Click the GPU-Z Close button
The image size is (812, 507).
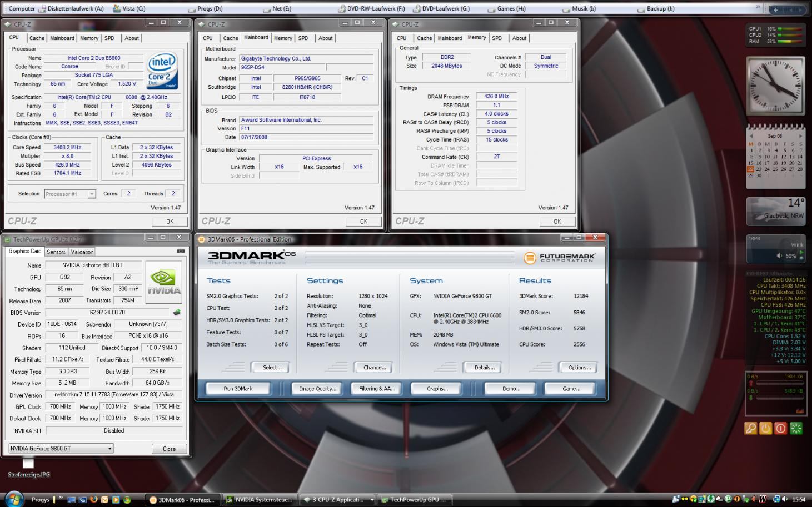pyautogui.click(x=170, y=449)
